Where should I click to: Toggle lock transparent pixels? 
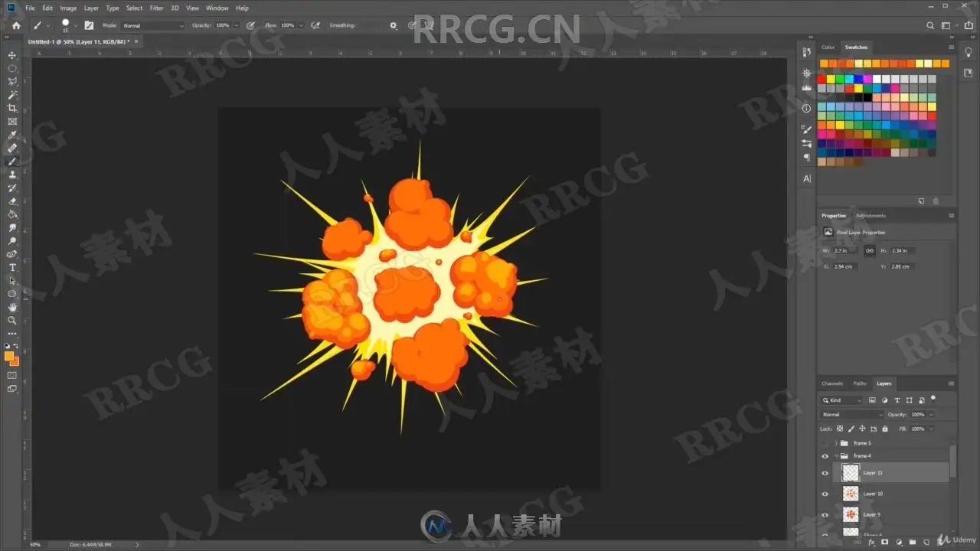tap(840, 429)
